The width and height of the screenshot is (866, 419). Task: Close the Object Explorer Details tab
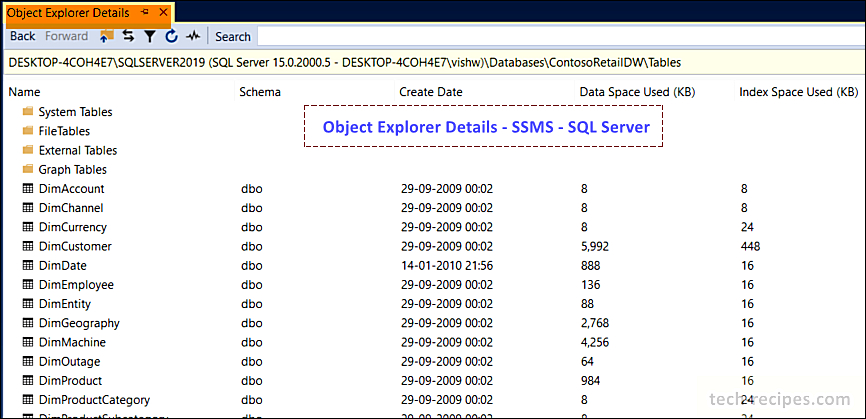pos(162,12)
